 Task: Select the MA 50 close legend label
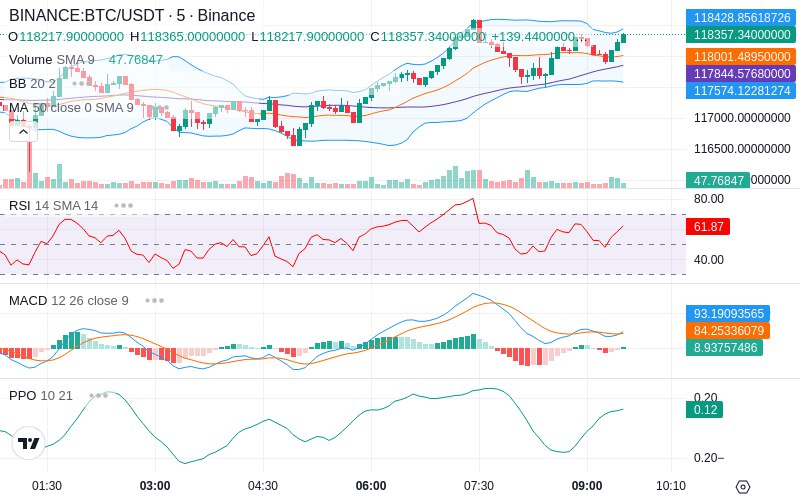coord(71,108)
